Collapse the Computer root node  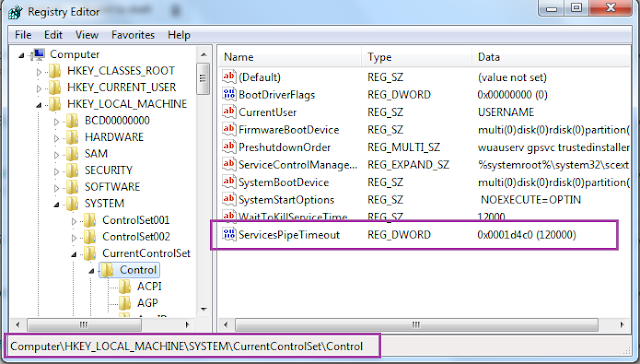22,55
